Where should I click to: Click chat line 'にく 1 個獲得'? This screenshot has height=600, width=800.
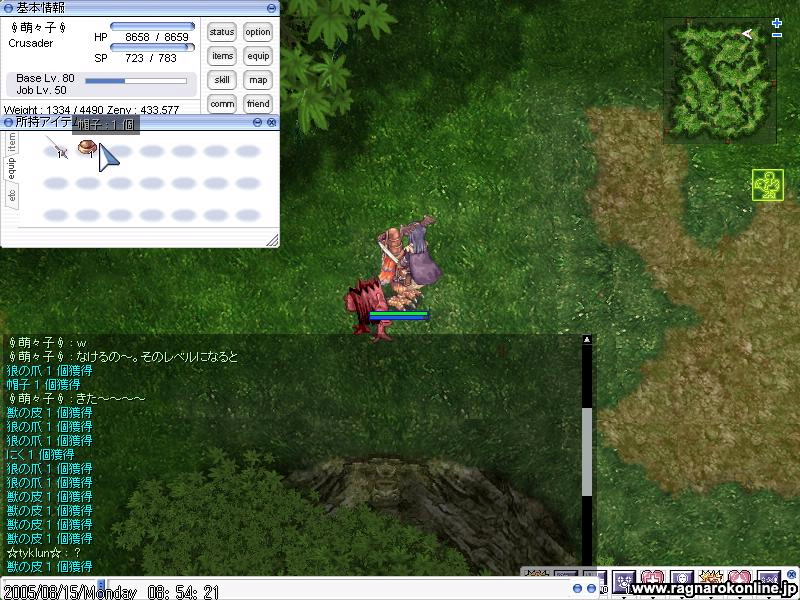click(40, 454)
